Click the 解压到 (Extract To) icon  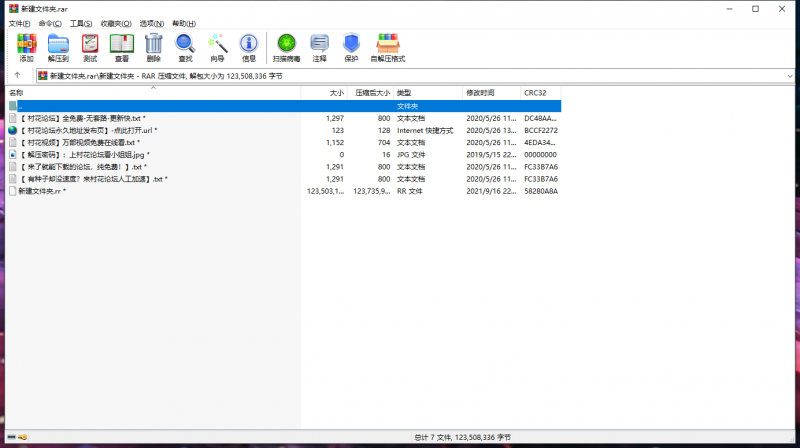58,46
